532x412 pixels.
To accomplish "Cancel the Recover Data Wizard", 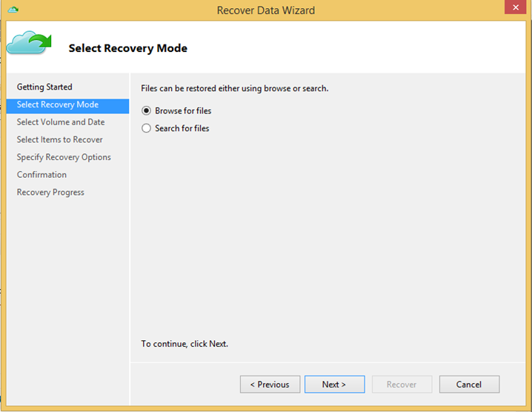I will (469, 384).
